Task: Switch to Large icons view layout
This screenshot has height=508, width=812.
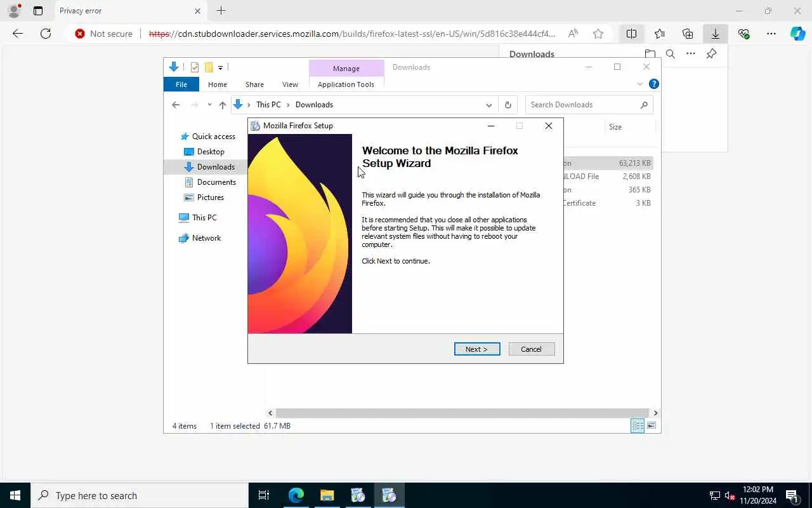Action: point(652,426)
